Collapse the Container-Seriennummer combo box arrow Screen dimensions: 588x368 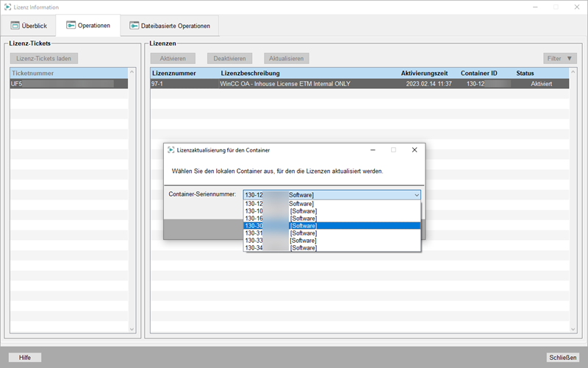[x=417, y=195]
